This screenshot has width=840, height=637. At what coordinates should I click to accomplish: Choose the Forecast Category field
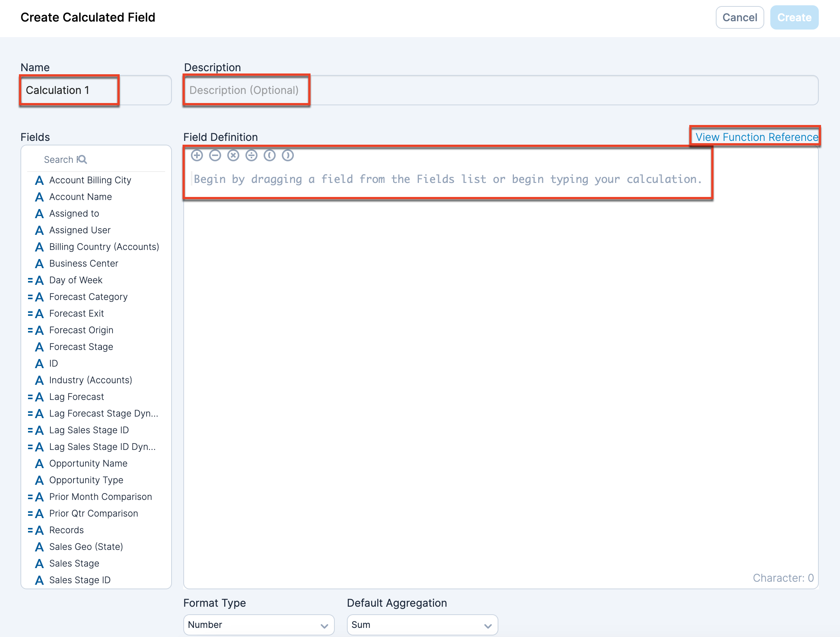tap(88, 297)
